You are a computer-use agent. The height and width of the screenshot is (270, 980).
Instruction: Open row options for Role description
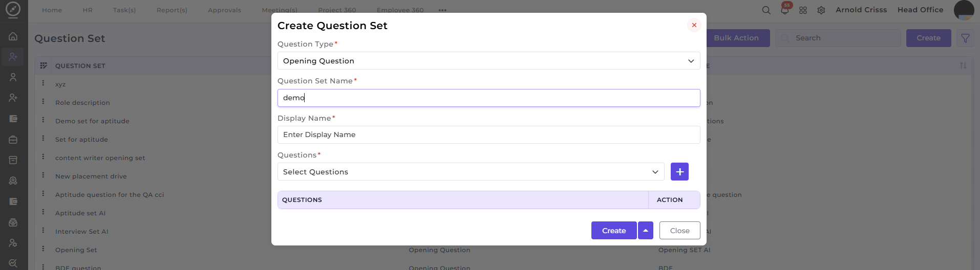tap(43, 102)
